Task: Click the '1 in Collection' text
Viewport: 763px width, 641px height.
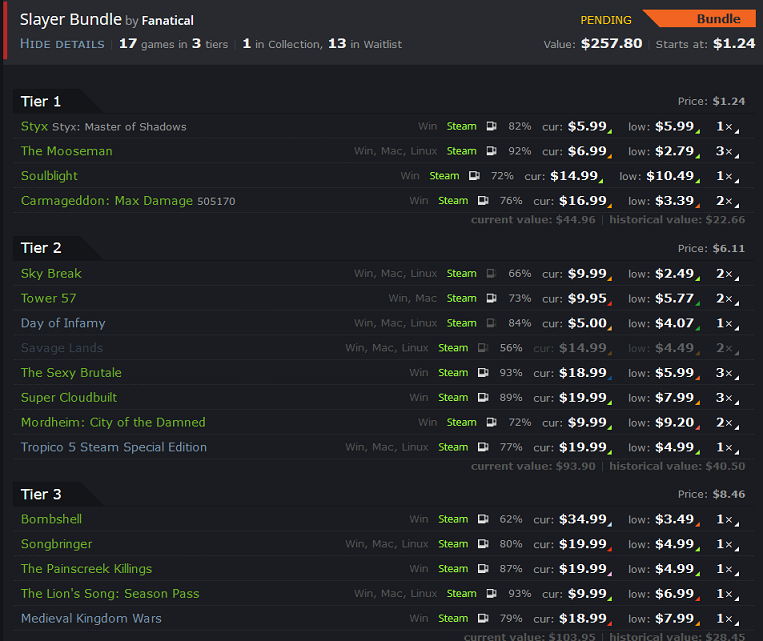Action: [282, 44]
